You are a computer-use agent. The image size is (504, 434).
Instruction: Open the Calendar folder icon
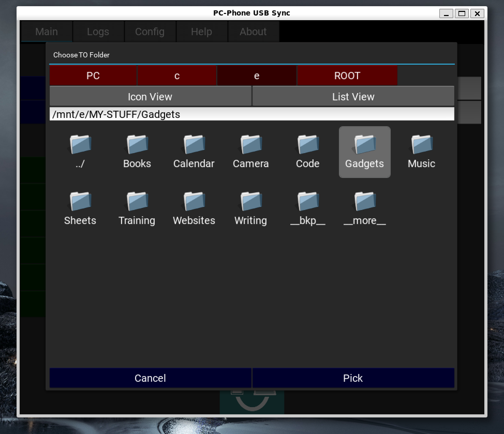[x=194, y=152]
